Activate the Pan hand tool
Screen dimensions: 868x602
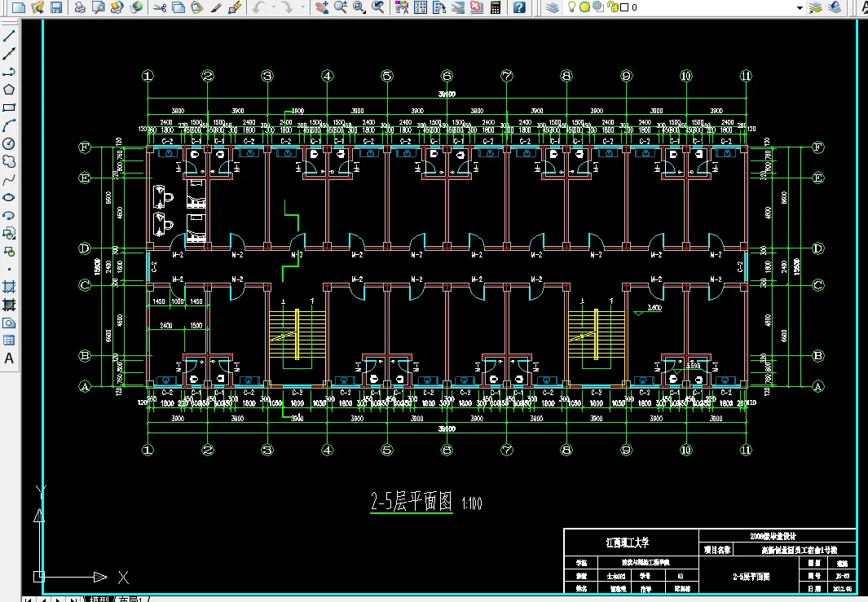pos(322,7)
